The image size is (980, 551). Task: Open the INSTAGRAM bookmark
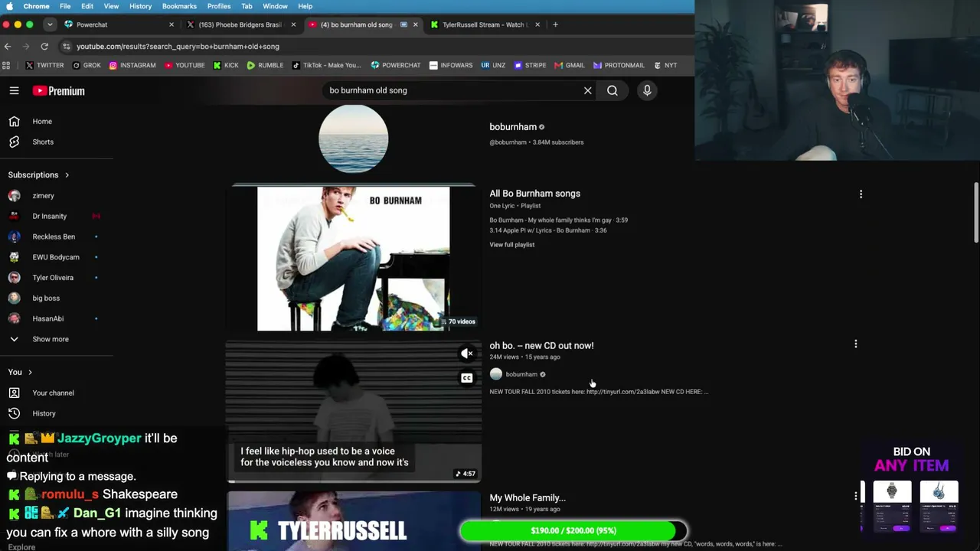(x=132, y=65)
